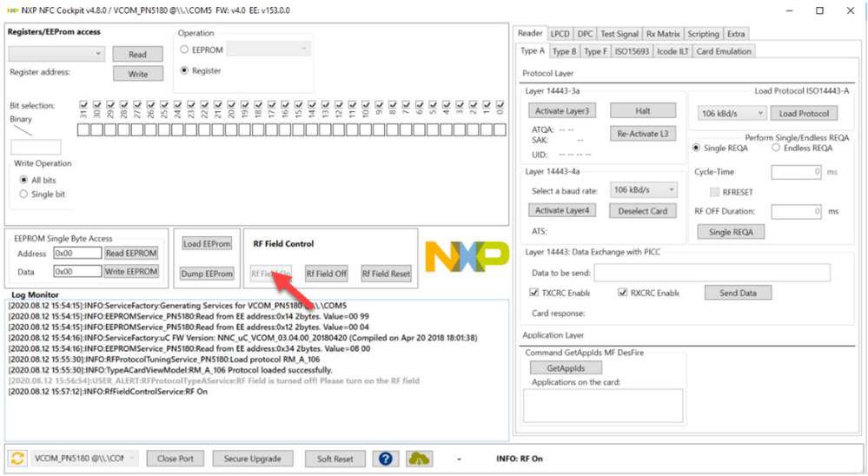Click Send Data button
The width and height of the screenshot is (868, 476).
click(x=738, y=293)
